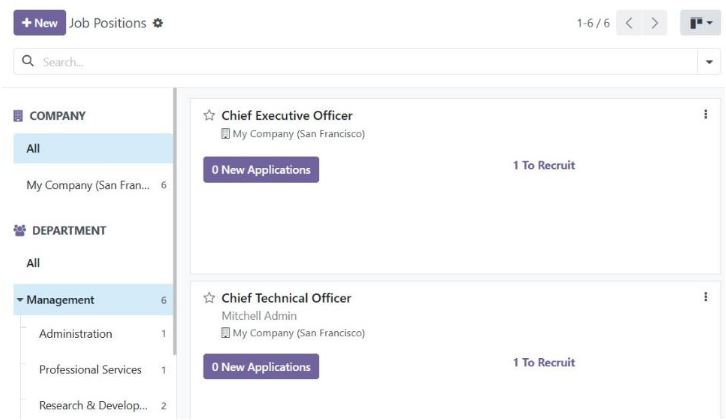Favorite the Chief Technical Officer position

tap(209, 298)
